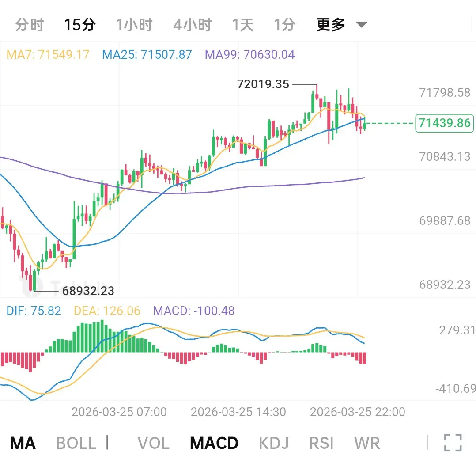
Task: Click the MA25: 71507.87 label
Action: click(x=147, y=55)
